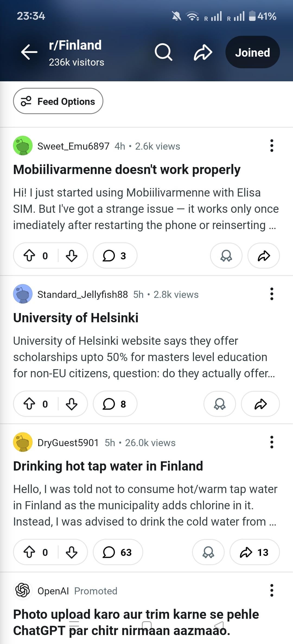
Task: Give award to University of Helsinki post
Action: 219,404
